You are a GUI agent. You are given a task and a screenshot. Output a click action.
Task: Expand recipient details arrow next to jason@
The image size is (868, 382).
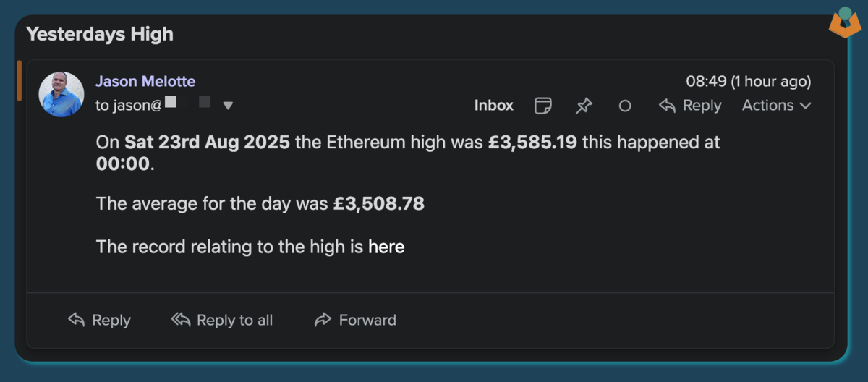pyautogui.click(x=228, y=106)
